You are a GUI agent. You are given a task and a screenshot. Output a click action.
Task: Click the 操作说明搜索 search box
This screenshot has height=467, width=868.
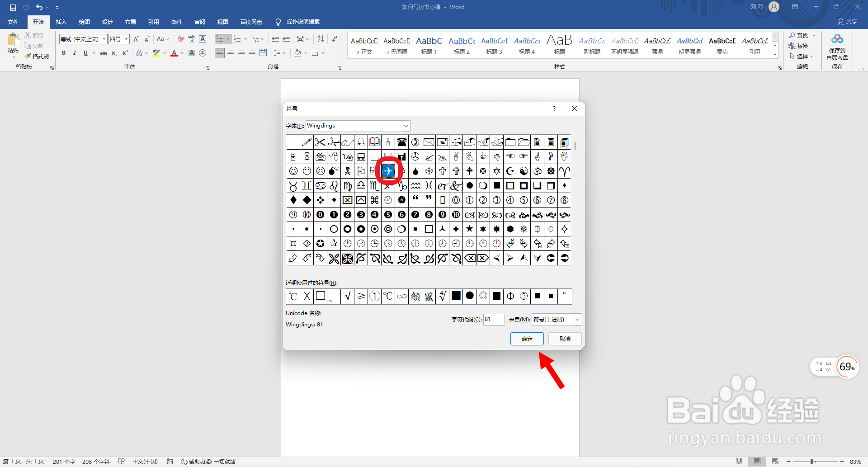303,22
